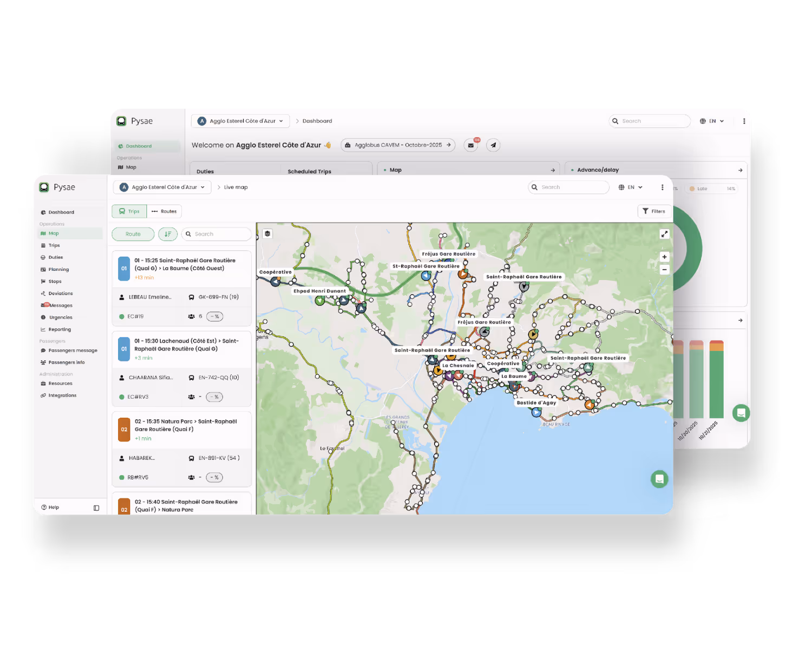This screenshot has width=812, height=650.
Task: Open EN language dropdown in Dashboard window
Action: (712, 121)
